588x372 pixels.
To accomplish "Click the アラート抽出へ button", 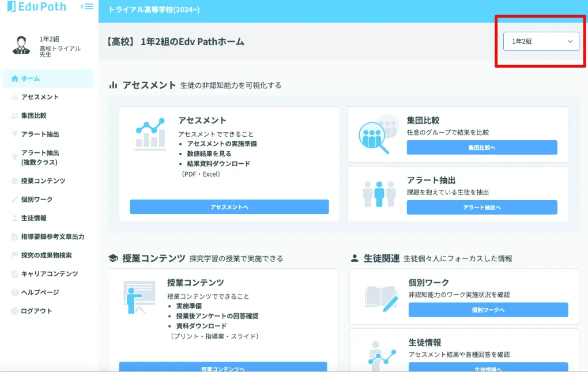I will click(482, 208).
